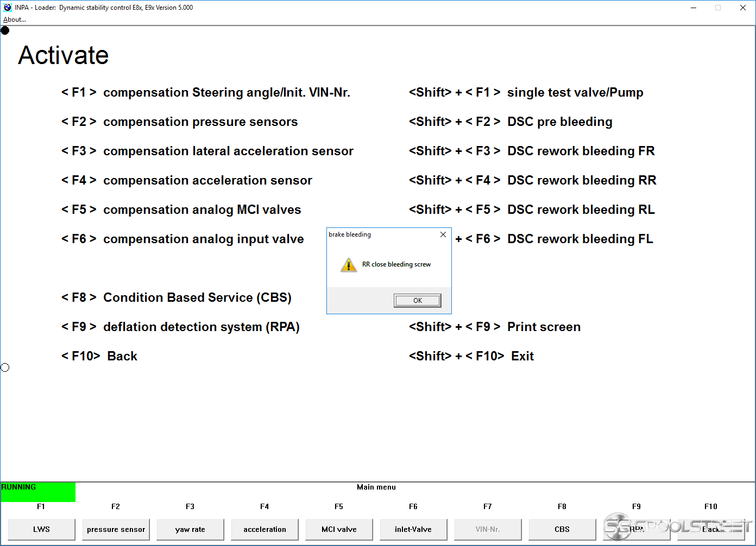The image size is (756, 546).
Task: Select 'compensation lateral acceleration sensor' line
Action: pyautogui.click(x=207, y=151)
